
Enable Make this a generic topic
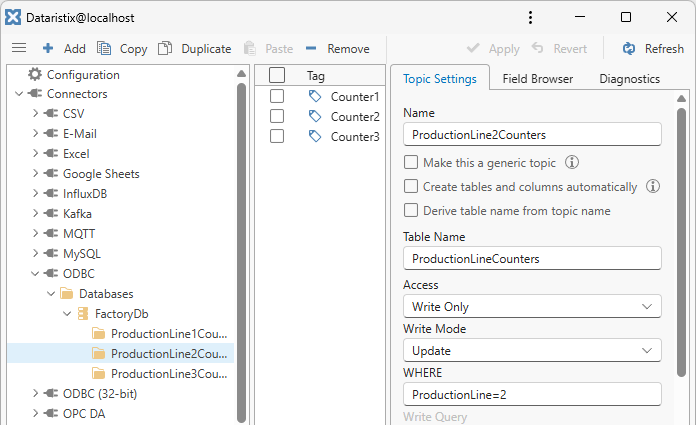[411, 162]
